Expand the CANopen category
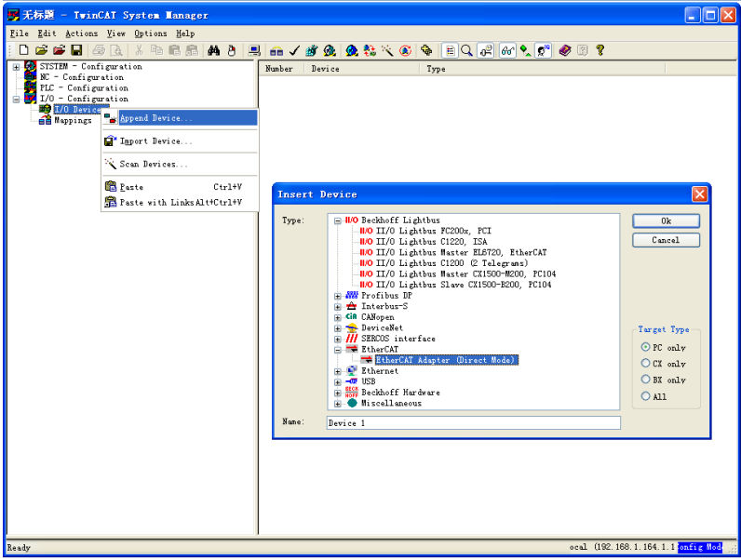This screenshot has height=560, width=741. pyautogui.click(x=337, y=318)
